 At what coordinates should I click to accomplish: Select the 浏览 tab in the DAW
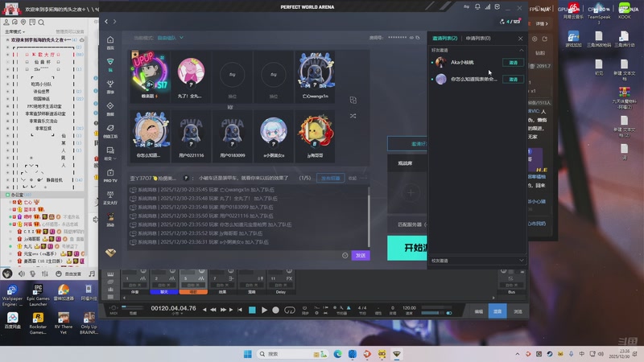tap(518, 311)
